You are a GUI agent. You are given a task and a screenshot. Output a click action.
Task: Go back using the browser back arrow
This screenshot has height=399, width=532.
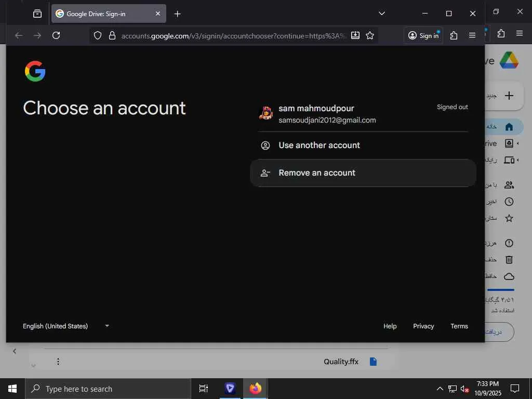[19, 35]
